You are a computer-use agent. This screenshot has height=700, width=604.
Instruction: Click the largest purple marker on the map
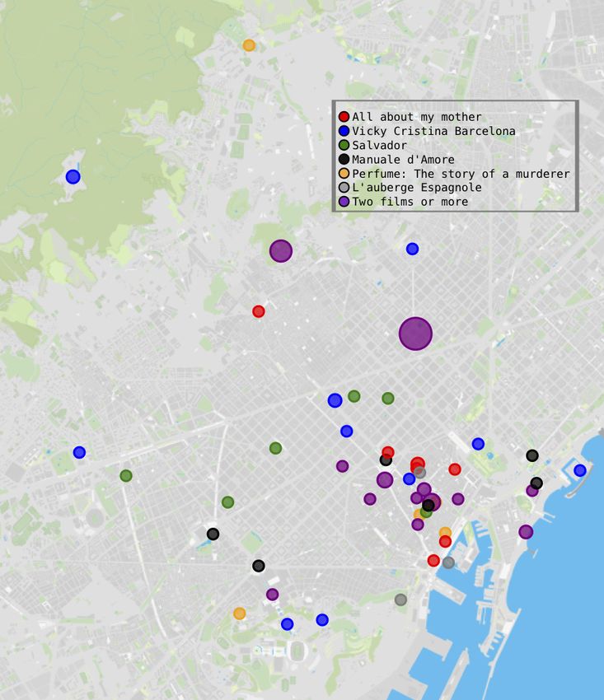pos(415,334)
